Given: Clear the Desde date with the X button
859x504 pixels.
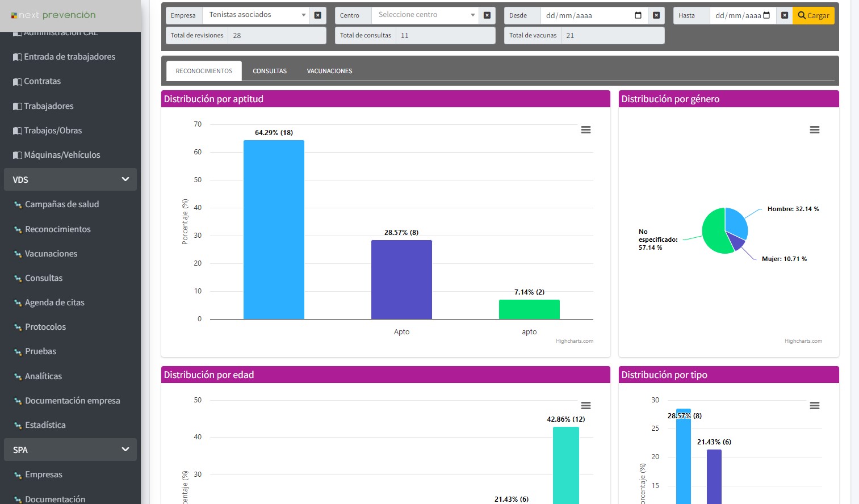Looking at the screenshot, I should coord(656,15).
